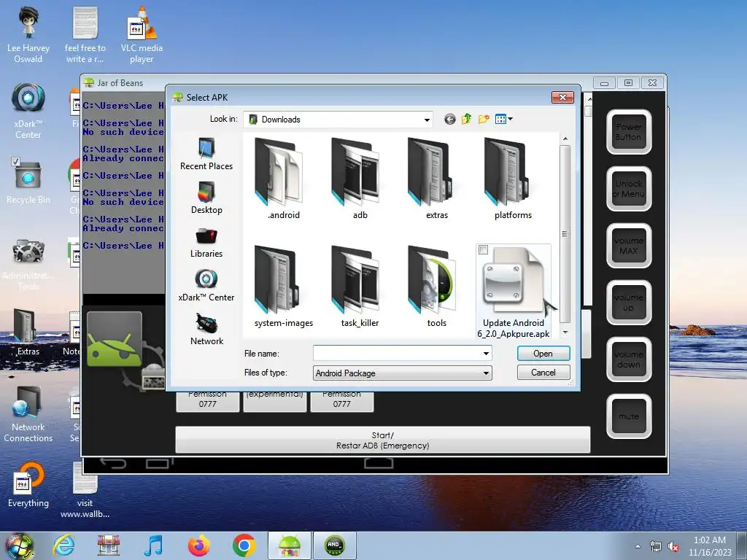Click Unlock or Menu button
Screen dimensions: 747x560
[628, 189]
